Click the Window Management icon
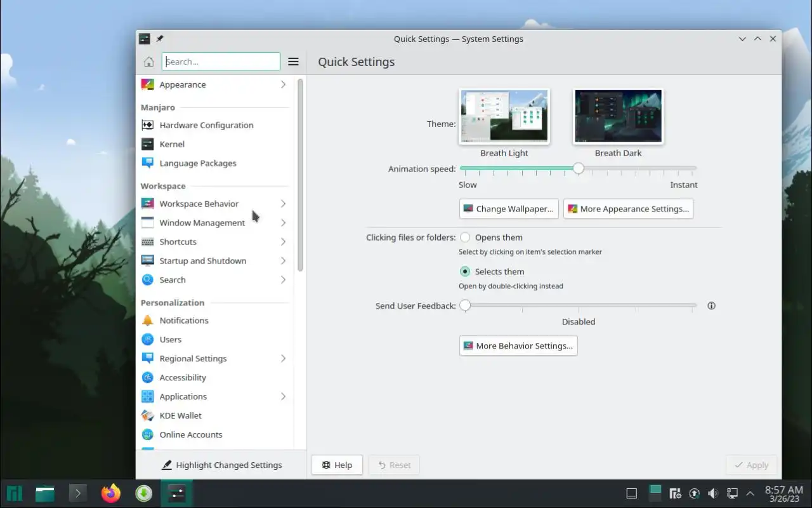The width and height of the screenshot is (812, 508). [147, 223]
